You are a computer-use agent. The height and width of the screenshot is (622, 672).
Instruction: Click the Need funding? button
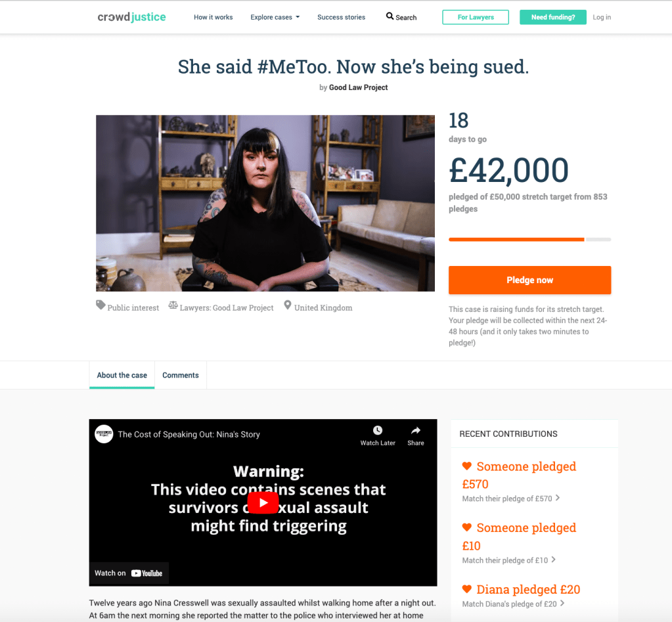tap(553, 17)
